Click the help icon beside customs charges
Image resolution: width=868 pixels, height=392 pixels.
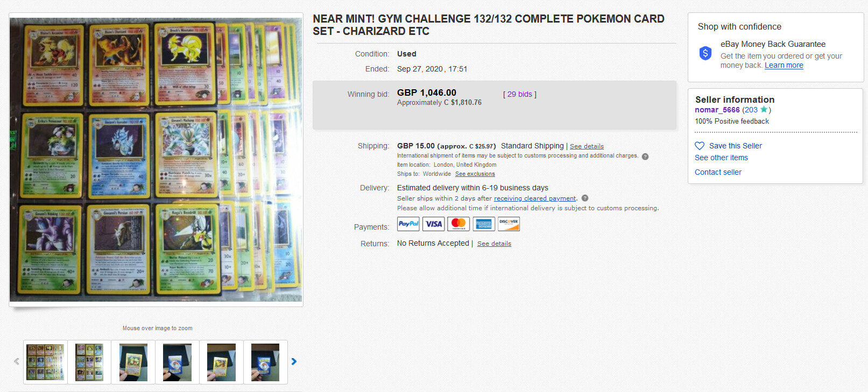(x=645, y=156)
